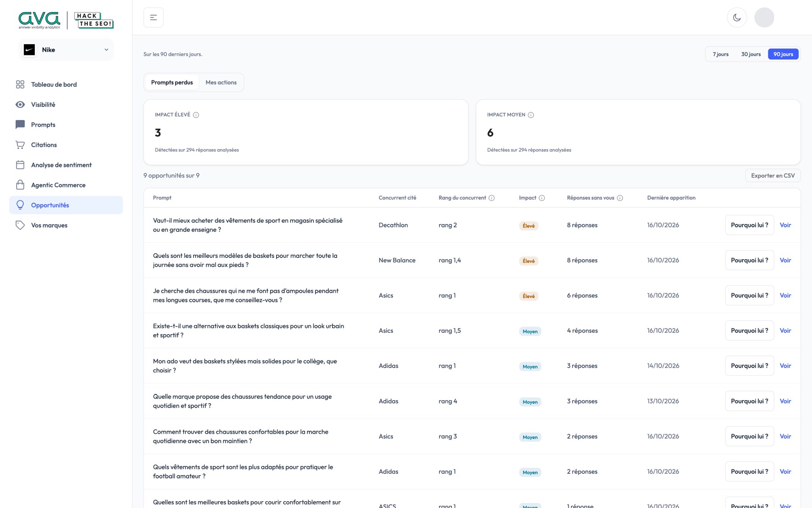Screen dimensions: 812x508
Task: Click prompt about ampoules pendant longues courses
Action: coord(246,295)
